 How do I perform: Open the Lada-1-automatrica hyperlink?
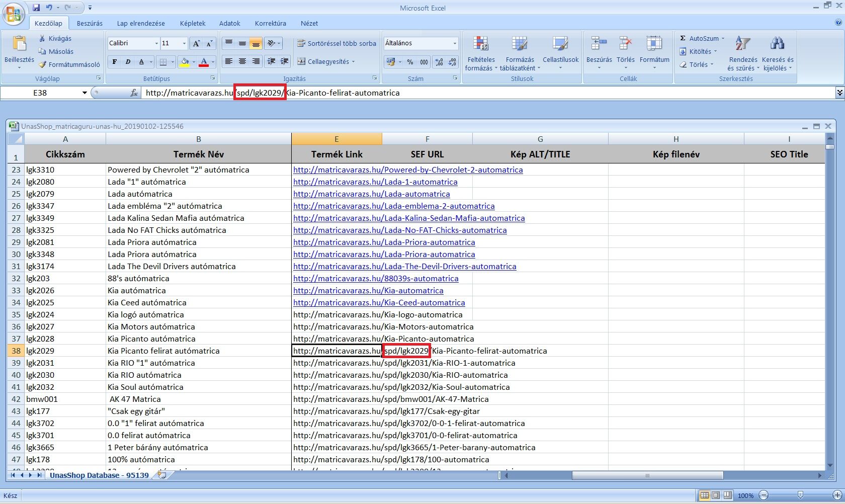[375, 182]
